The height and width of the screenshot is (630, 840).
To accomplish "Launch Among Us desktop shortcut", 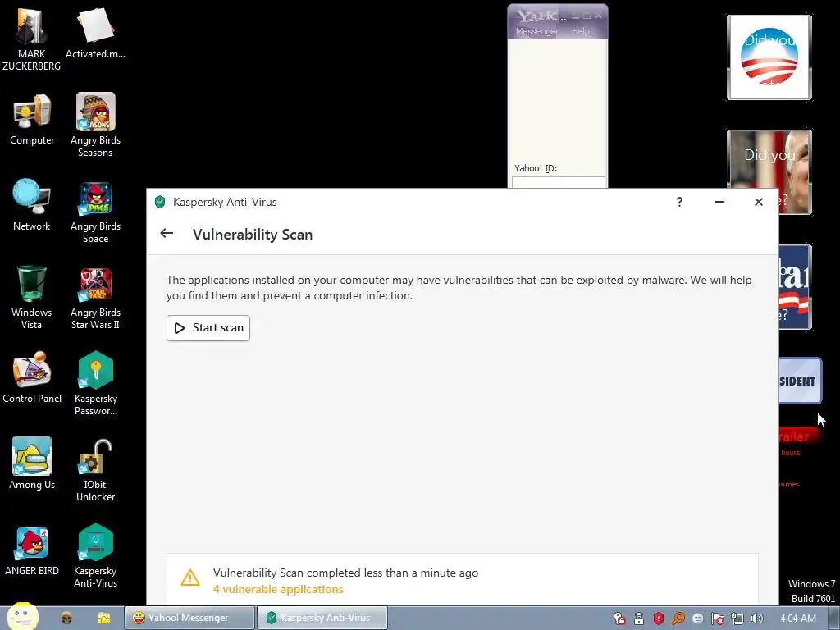I will 32,463.
